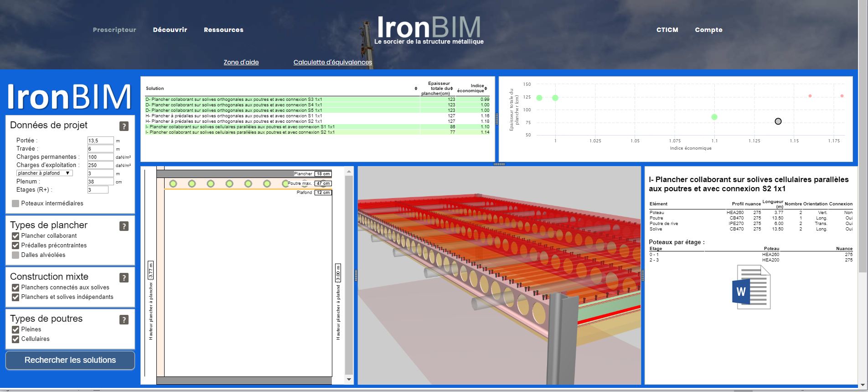868x392 pixels.
Task: Select row I- solives cellulaires connexion S1 1x1
Action: (317, 127)
